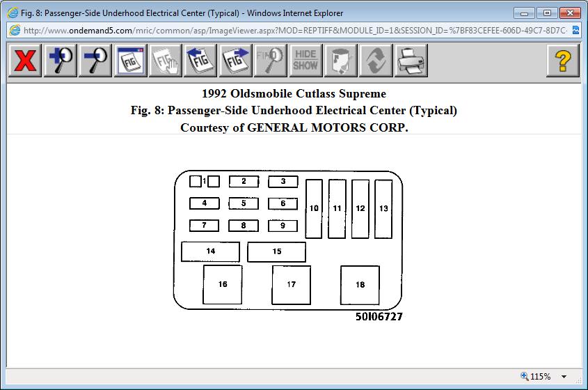Viewport: 588px width, 390px height.
Task: Open the FIG window view icon
Action: tap(131, 61)
